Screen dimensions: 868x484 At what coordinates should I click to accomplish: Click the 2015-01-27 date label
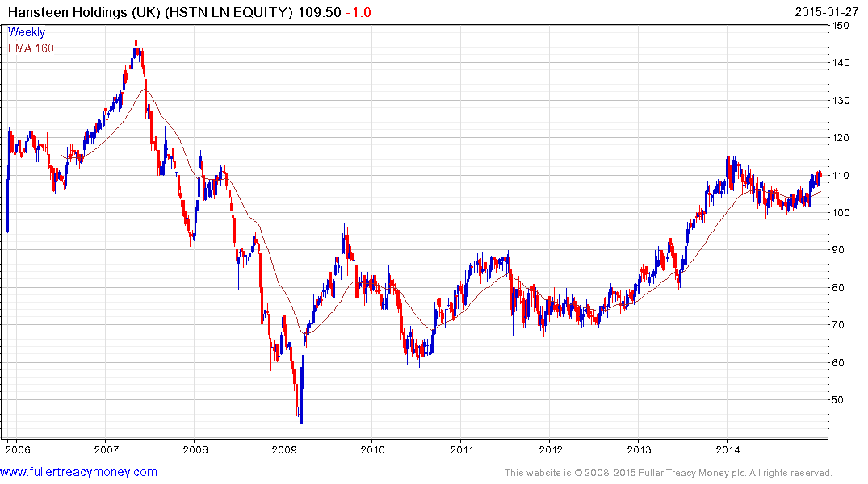[827, 12]
